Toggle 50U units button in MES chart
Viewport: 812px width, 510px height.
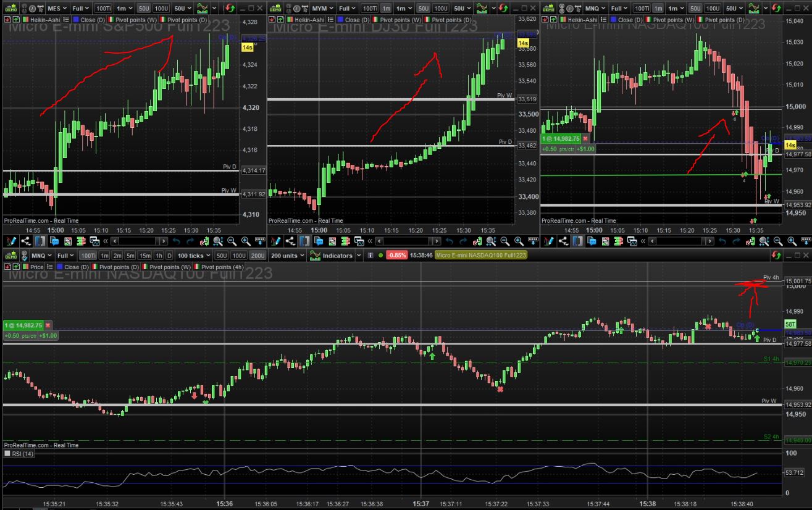[x=144, y=8]
